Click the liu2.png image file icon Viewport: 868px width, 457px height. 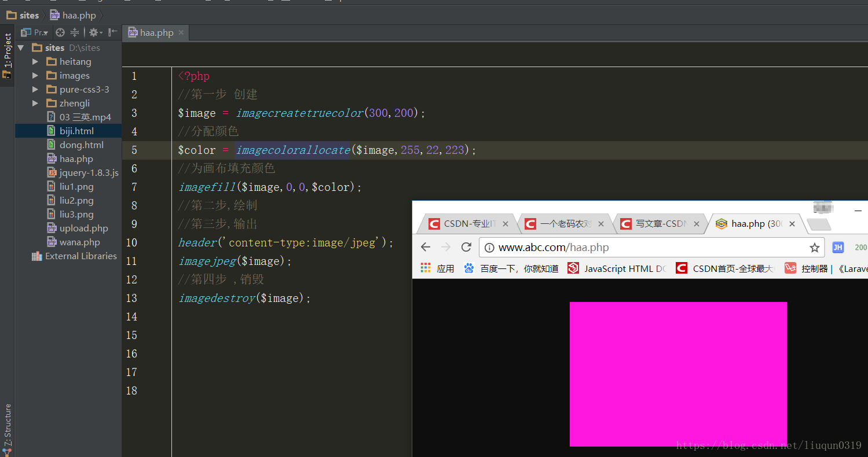pos(51,200)
